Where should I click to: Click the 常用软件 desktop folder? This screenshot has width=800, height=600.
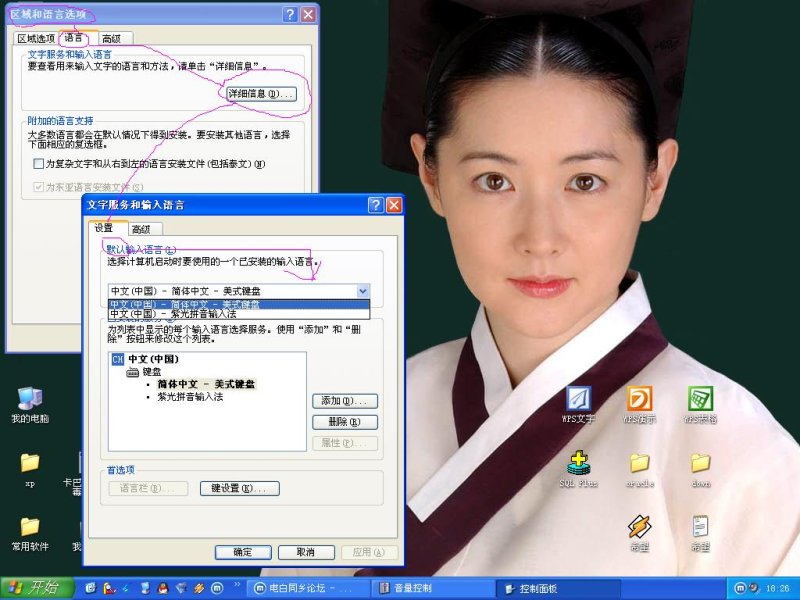pos(28,528)
